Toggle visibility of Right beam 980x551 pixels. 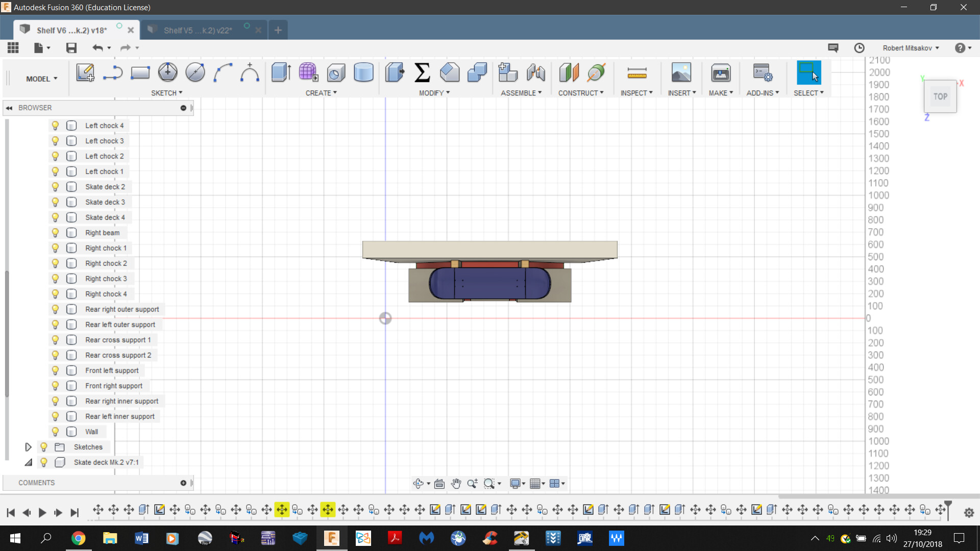coord(55,233)
